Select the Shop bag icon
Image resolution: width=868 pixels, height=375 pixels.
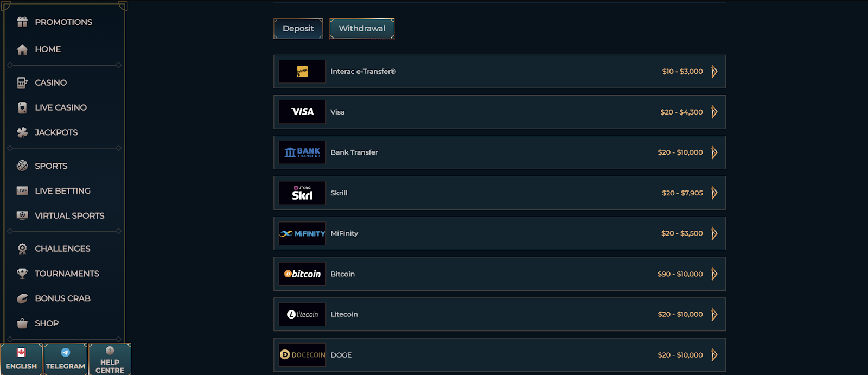coord(22,323)
